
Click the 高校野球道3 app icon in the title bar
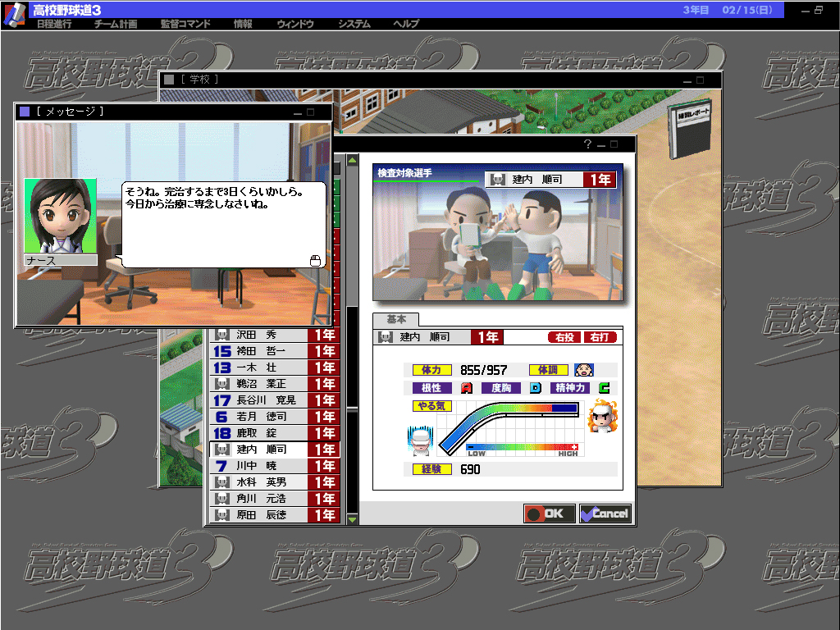pos(14,15)
